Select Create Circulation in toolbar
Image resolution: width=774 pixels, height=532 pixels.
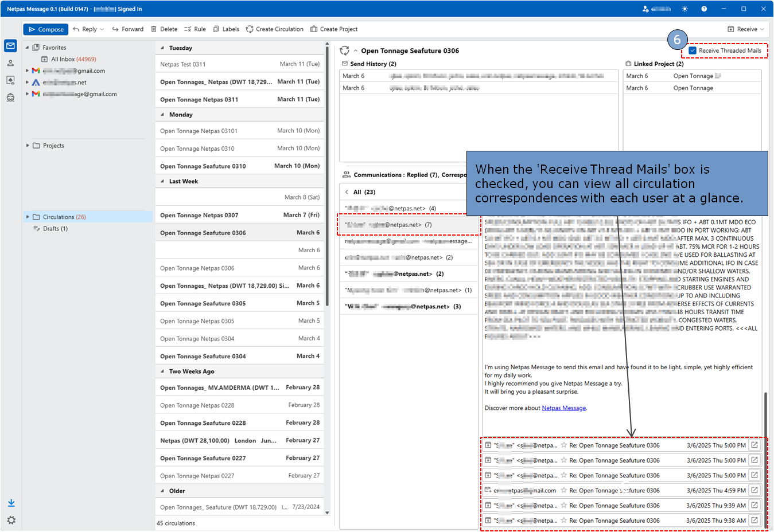pyautogui.click(x=274, y=29)
